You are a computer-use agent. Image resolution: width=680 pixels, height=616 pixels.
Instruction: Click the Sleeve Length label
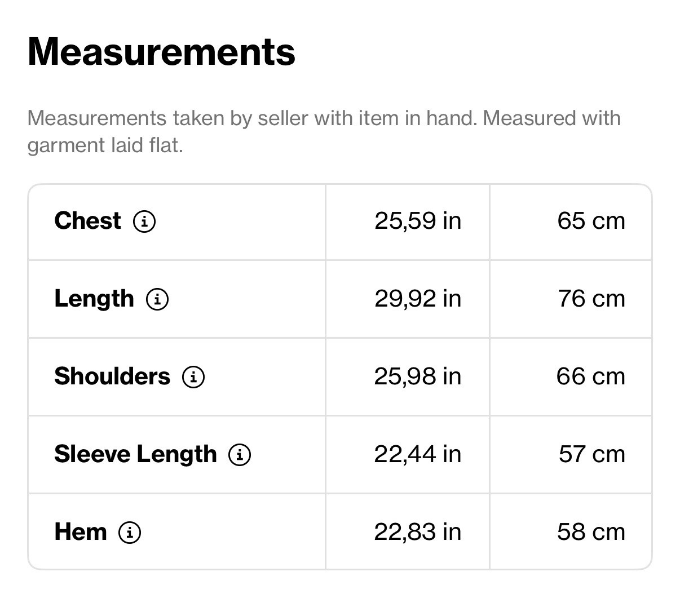click(x=135, y=454)
